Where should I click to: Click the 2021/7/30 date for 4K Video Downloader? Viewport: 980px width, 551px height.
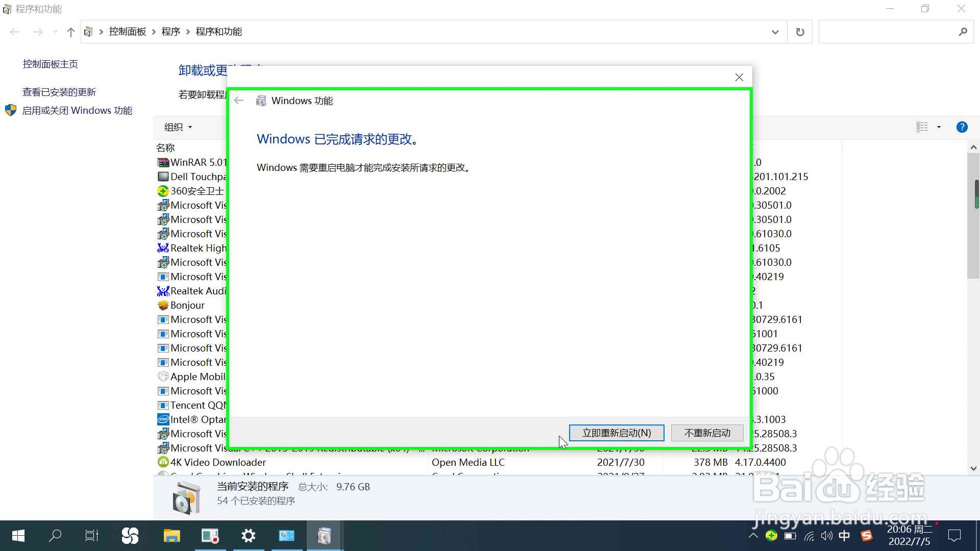[x=621, y=462]
